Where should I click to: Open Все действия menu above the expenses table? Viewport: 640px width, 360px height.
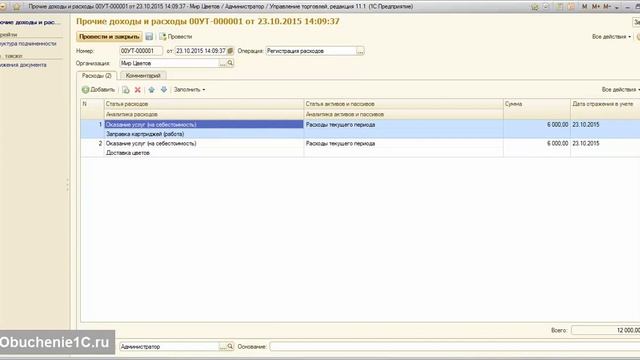pyautogui.click(x=620, y=89)
